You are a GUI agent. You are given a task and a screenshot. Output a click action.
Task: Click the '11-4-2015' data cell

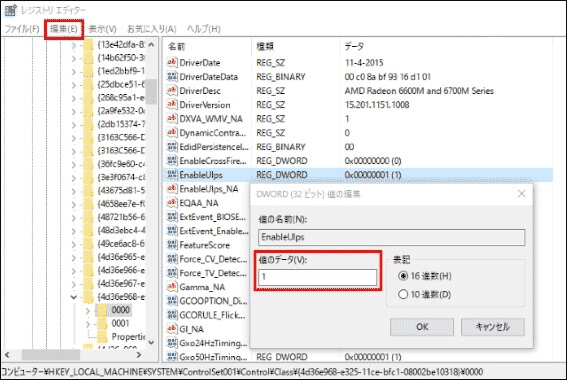click(x=364, y=63)
